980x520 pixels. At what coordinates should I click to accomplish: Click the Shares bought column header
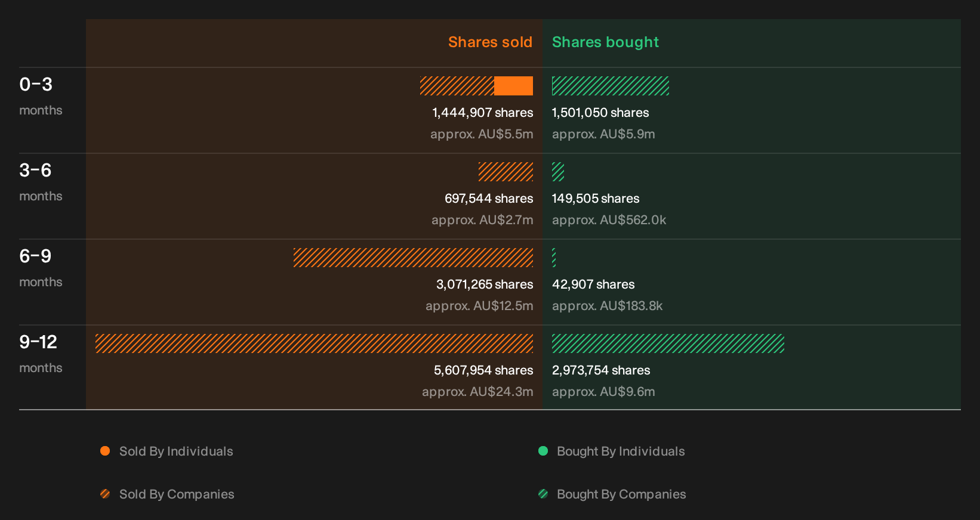tap(605, 42)
